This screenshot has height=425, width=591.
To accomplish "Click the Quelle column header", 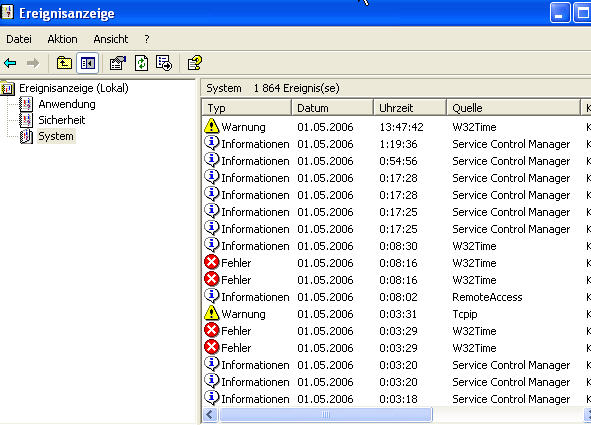I will (513, 108).
